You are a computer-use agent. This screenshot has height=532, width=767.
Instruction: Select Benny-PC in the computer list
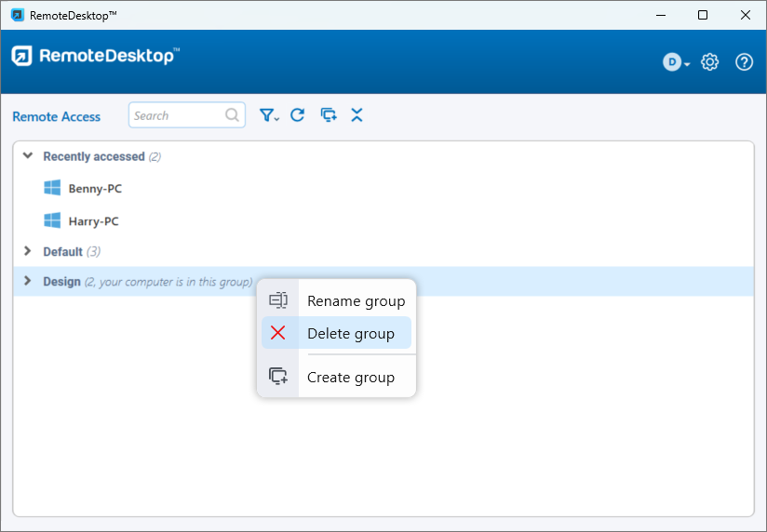click(x=95, y=189)
